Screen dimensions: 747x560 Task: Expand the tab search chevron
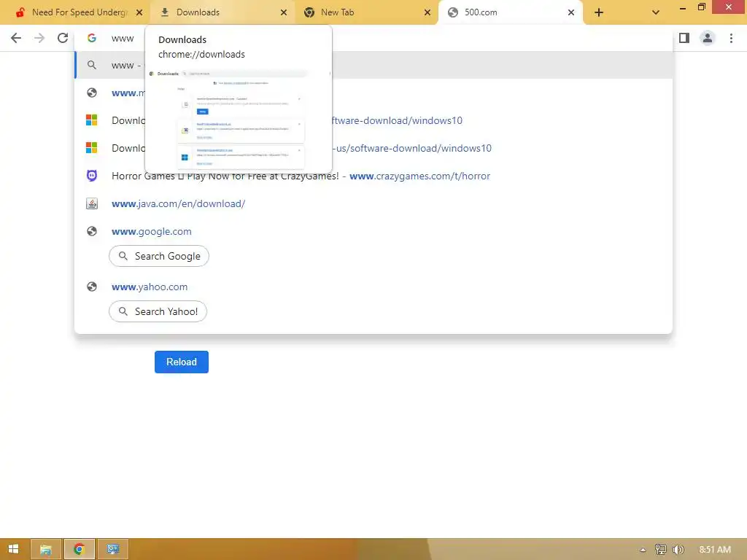click(656, 12)
